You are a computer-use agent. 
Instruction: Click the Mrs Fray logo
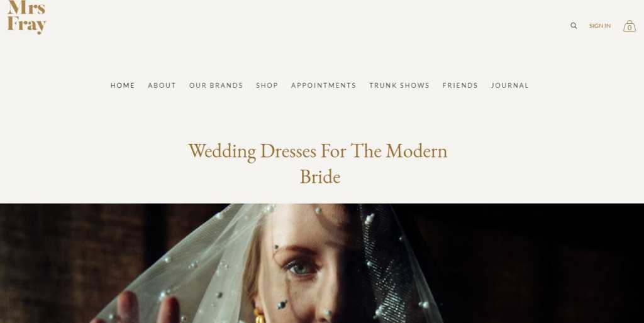(x=26, y=16)
